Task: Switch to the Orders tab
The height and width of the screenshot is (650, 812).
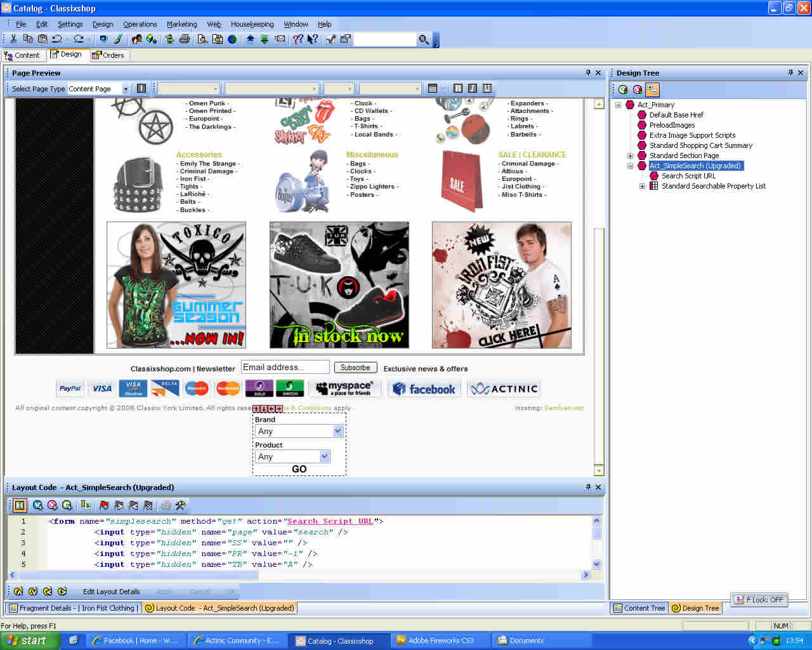Action: point(108,55)
